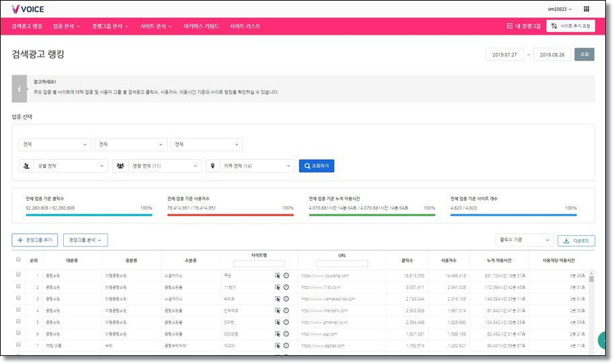Open the apps grid icon
Screen dimensions: 614x364
tap(586, 9)
